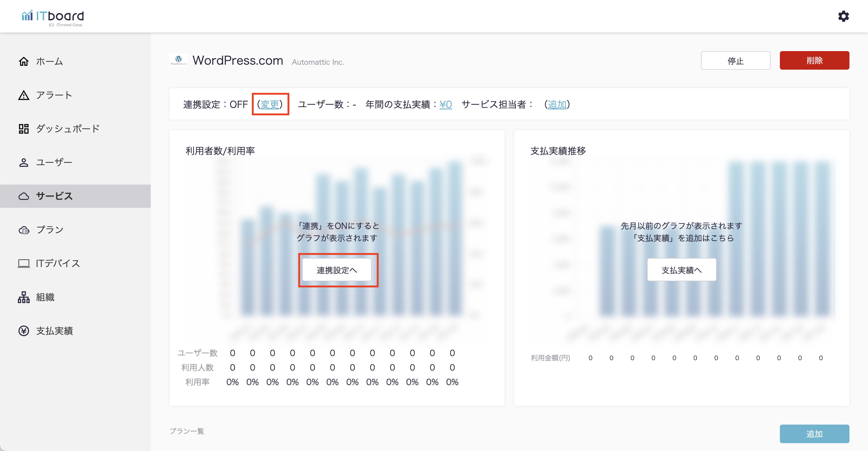This screenshot has height=451, width=868.
Task: Open the ダッシュボード menu item
Action: point(68,129)
